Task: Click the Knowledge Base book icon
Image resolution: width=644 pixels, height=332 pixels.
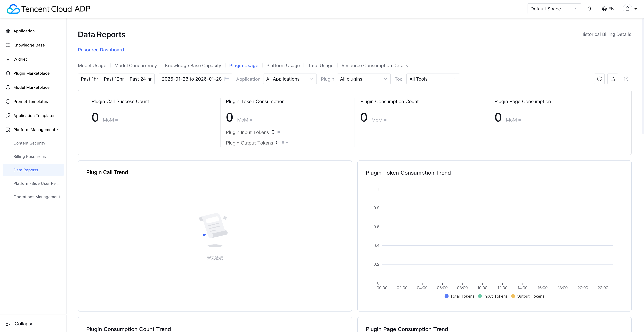Action: (8, 45)
